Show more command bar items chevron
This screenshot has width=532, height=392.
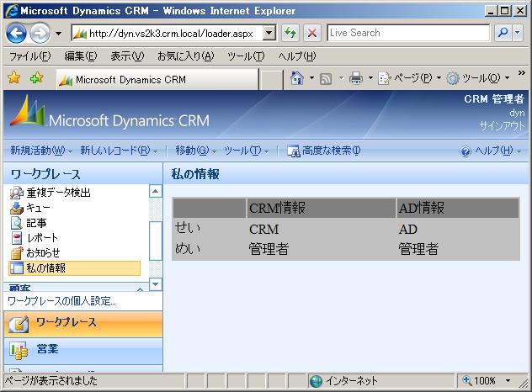tap(522, 73)
